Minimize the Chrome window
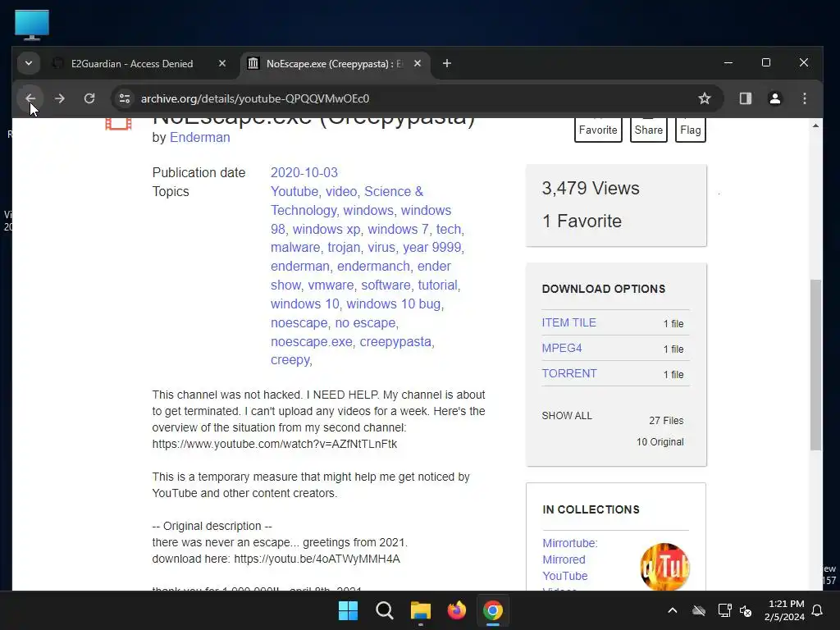This screenshot has height=630, width=840. (728, 62)
